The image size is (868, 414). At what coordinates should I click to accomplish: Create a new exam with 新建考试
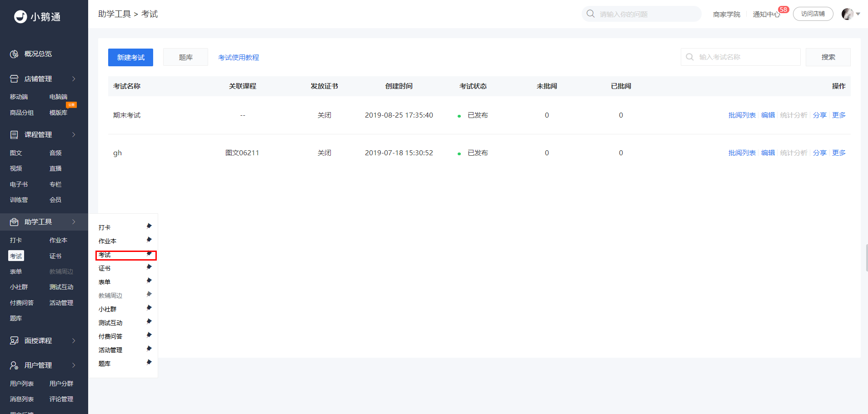click(130, 57)
